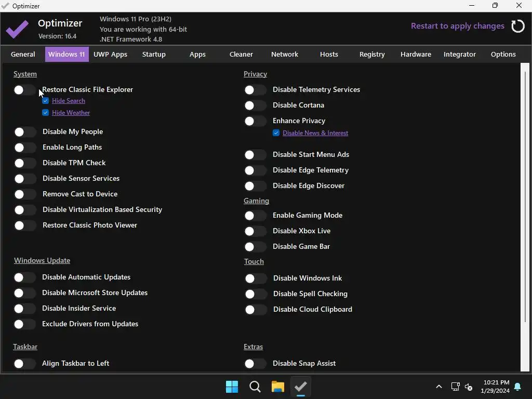Screen dimensions: 532x399
Task: Toggle Disable Edge Telemetry
Action: (x=255, y=170)
